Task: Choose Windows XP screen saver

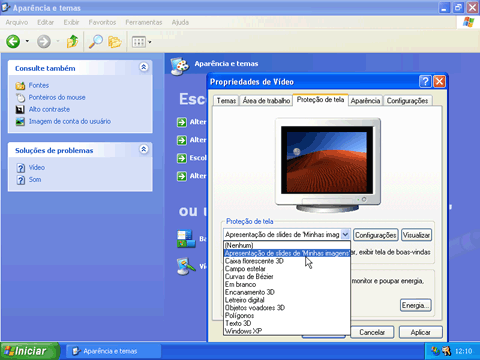Action: 287,331
